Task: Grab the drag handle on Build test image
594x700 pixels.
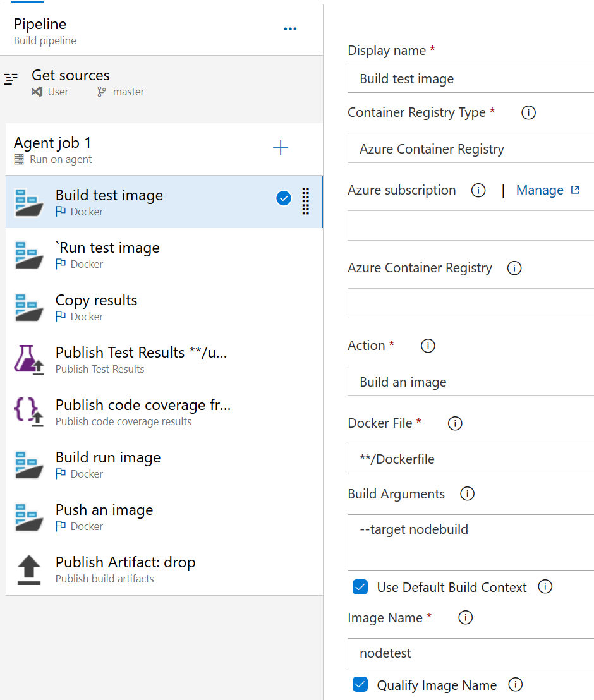Action: click(x=305, y=202)
